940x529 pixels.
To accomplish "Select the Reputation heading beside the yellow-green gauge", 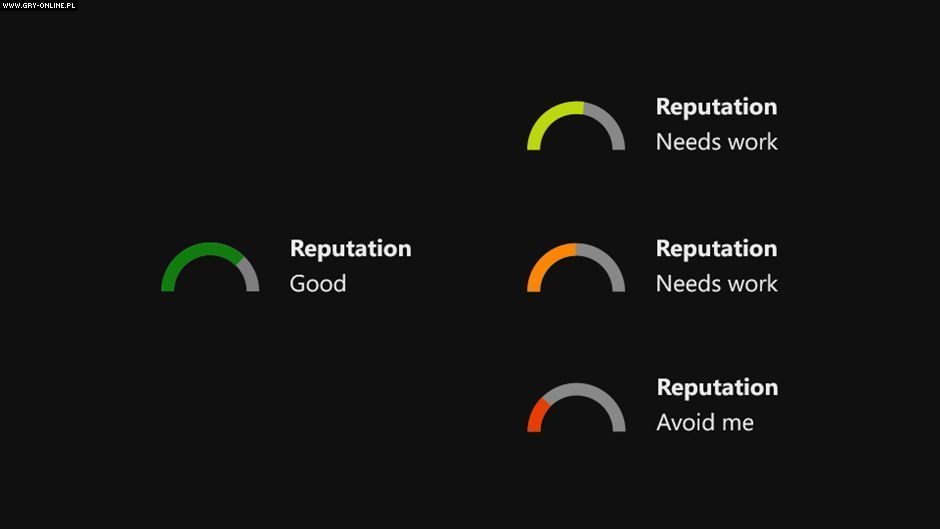I will pyautogui.click(x=716, y=107).
